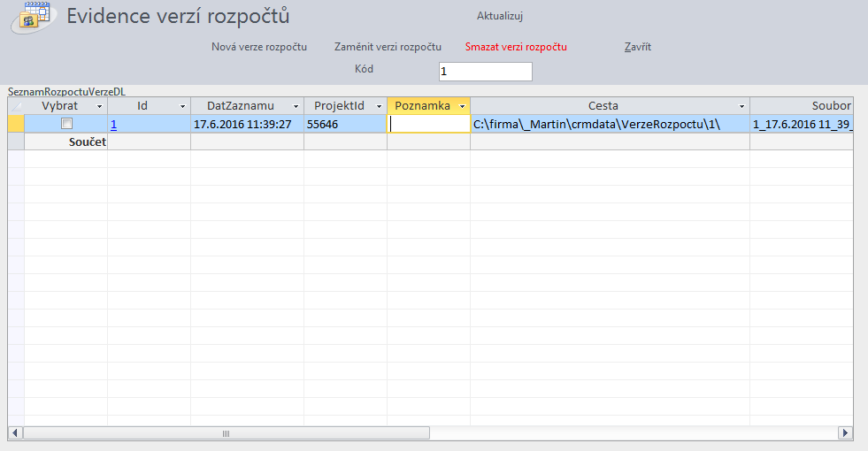Expand the Id column dropdown arrow
The image size is (868, 451).
point(182,106)
